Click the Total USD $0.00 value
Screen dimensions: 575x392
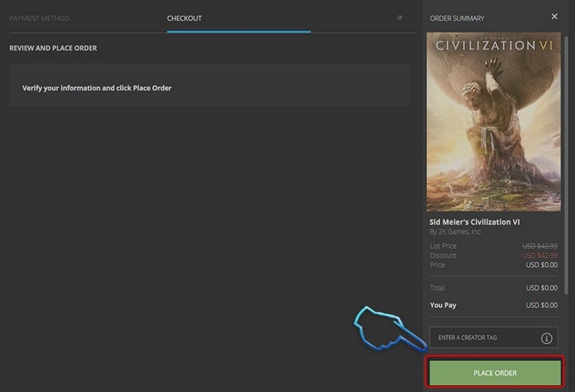[541, 288]
